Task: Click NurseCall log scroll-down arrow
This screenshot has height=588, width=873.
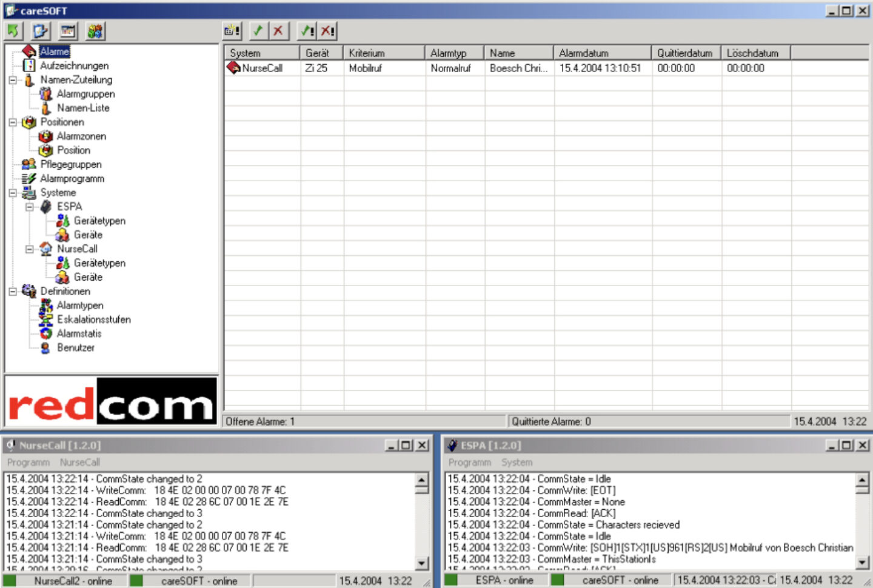Action: pyautogui.click(x=422, y=563)
